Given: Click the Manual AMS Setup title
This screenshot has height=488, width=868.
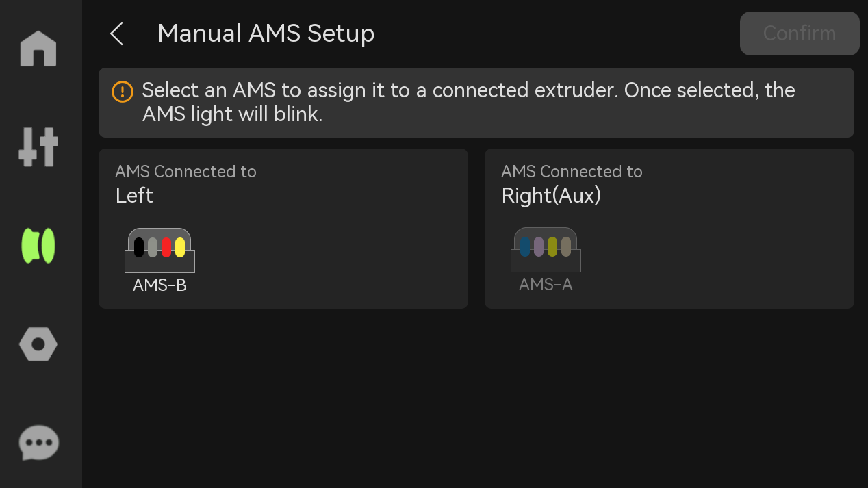Looking at the screenshot, I should click(266, 34).
